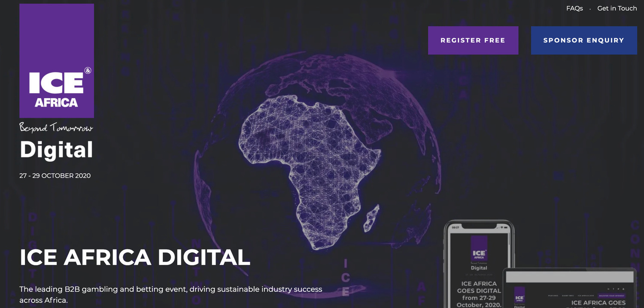Open the Get in Touch link

coord(617,9)
